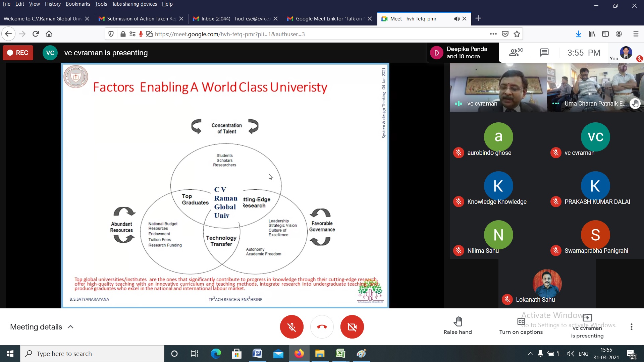Open the chat panel icon
This screenshot has width=644, height=362.
(544, 53)
